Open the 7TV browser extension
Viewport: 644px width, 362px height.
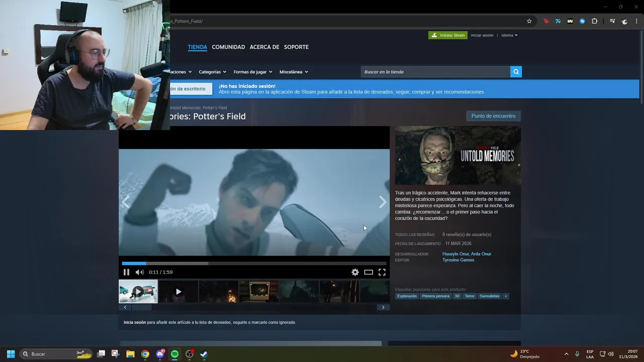(x=558, y=21)
